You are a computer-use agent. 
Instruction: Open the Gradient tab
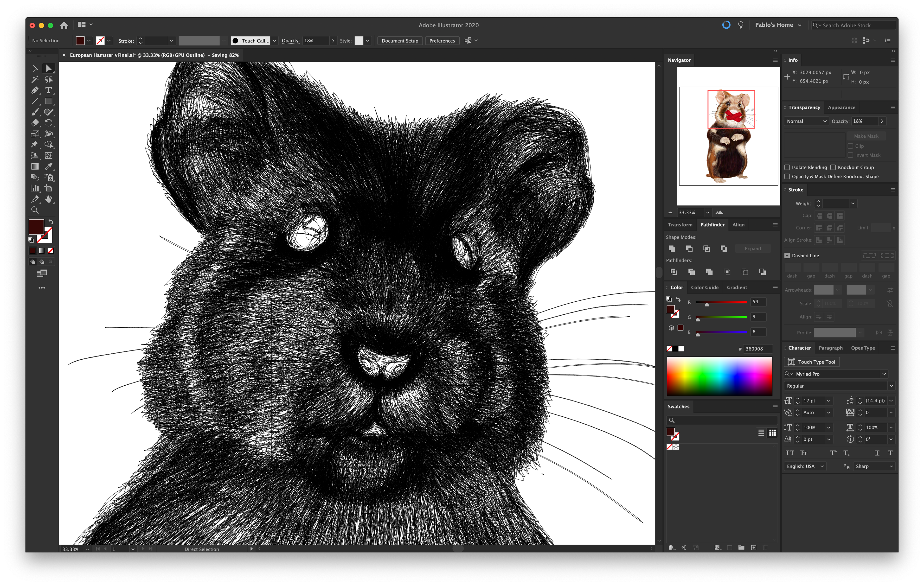(x=737, y=287)
